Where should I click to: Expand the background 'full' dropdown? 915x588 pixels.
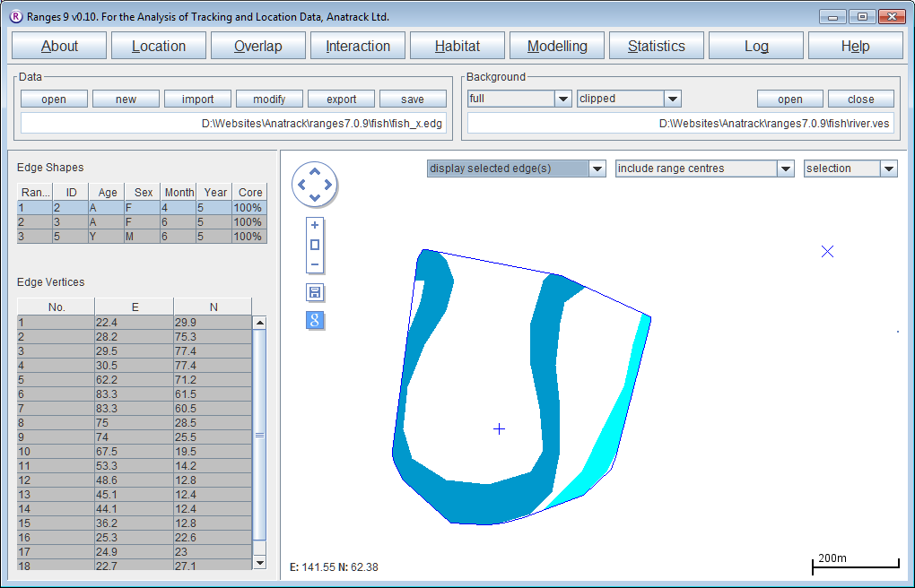563,99
